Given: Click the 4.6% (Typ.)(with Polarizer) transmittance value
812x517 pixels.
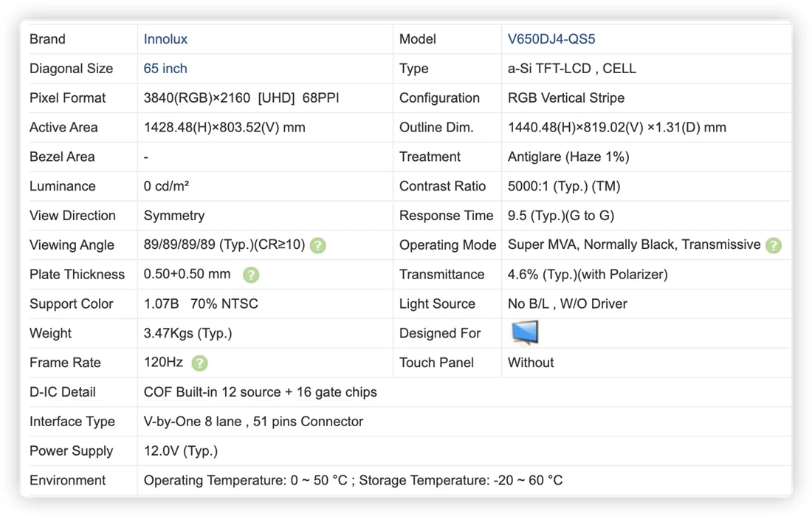Looking at the screenshot, I should 588,274.
